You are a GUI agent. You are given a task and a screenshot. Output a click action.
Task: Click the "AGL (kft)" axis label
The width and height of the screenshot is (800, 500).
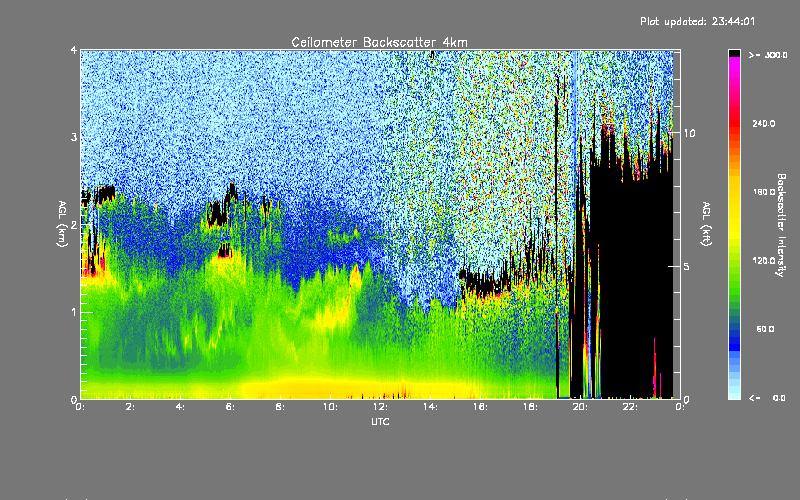(x=707, y=224)
